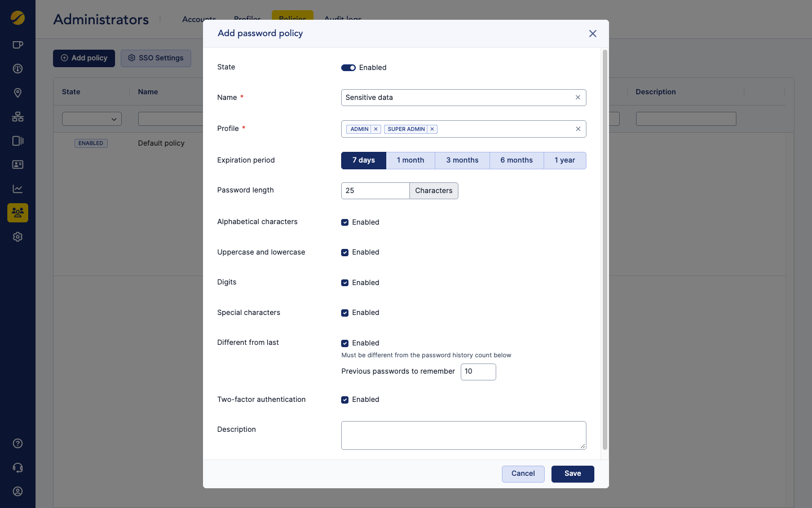
Task: Uncheck the Digits requirement checkbox
Action: pos(345,282)
